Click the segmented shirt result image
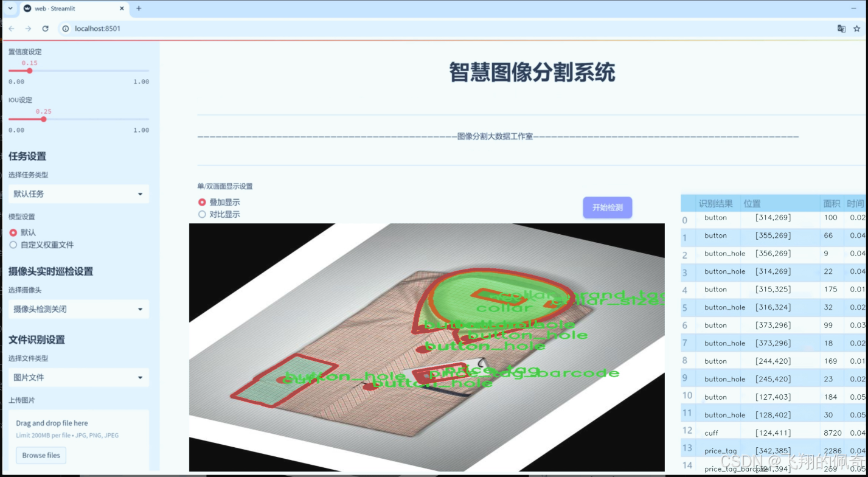 [x=426, y=347]
